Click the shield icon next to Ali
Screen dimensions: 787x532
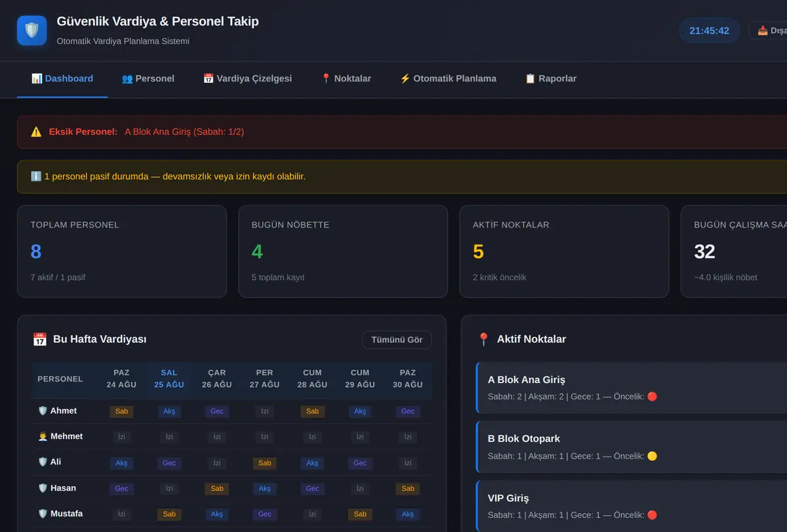(43, 462)
